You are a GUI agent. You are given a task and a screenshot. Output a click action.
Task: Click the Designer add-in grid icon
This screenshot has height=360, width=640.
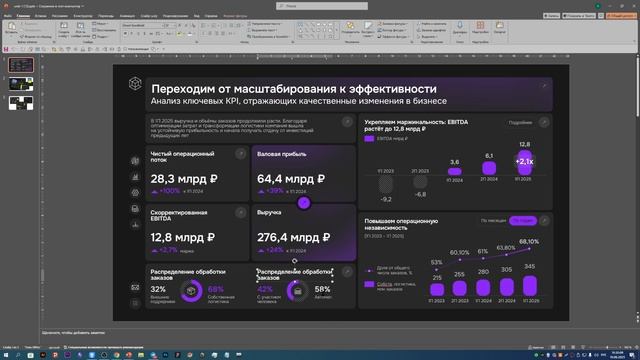(x=480, y=25)
